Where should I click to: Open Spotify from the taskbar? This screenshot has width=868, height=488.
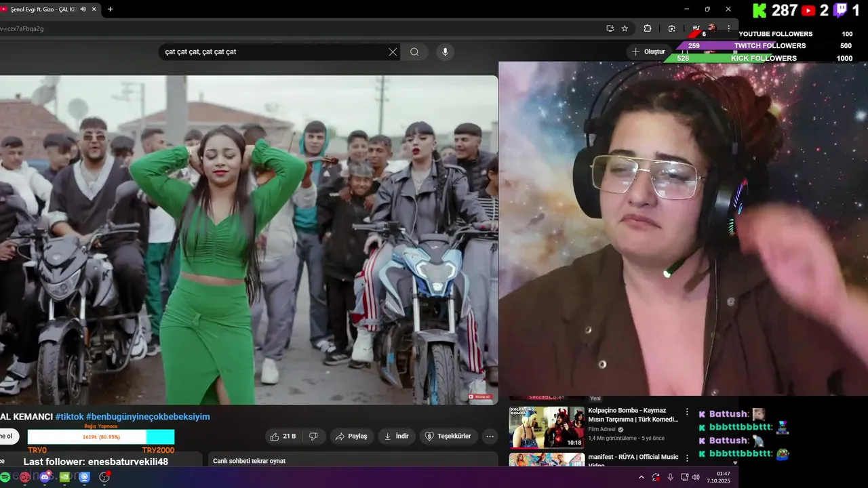(x=5, y=477)
